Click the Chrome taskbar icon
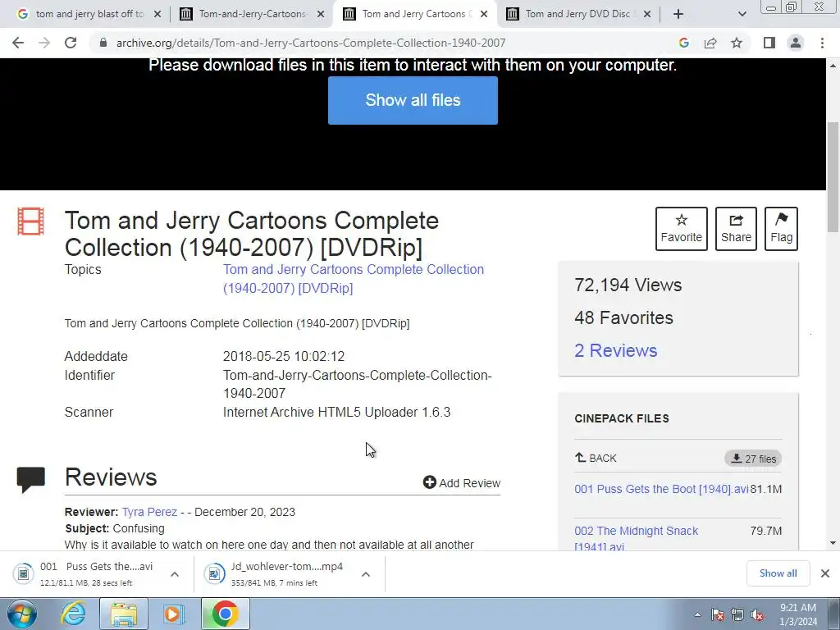Screen dimensions: 840x630 coord(225,614)
